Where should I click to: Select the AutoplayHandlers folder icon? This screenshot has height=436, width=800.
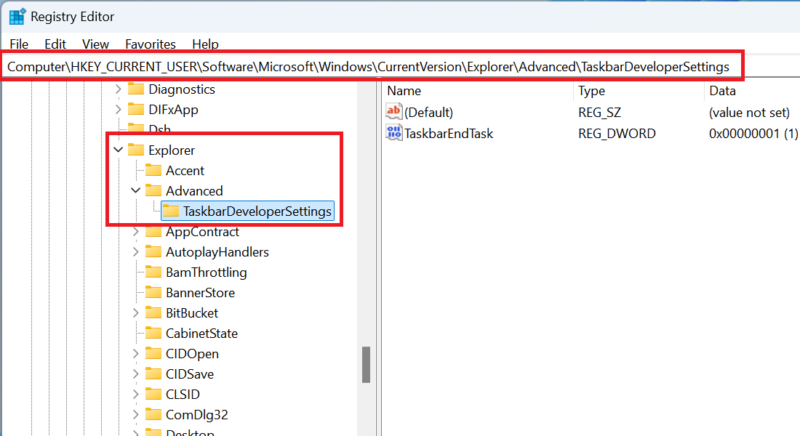coord(153,252)
